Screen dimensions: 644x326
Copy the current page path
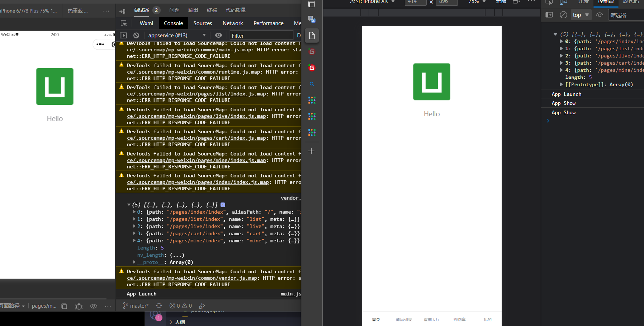pos(64,306)
